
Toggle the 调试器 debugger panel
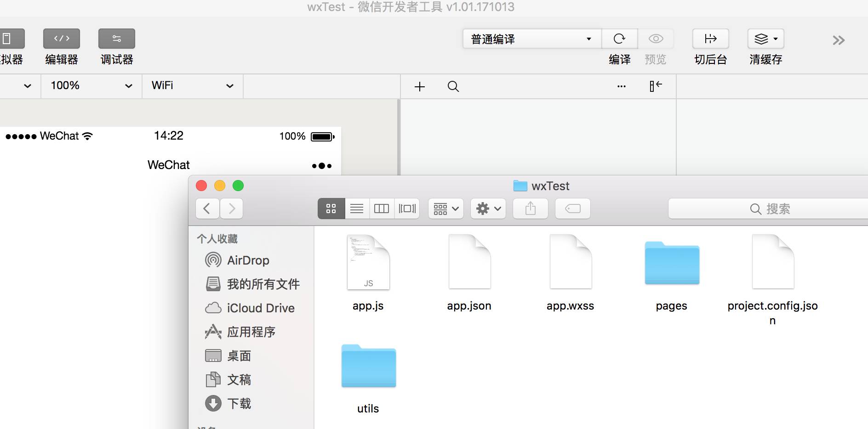(x=117, y=39)
